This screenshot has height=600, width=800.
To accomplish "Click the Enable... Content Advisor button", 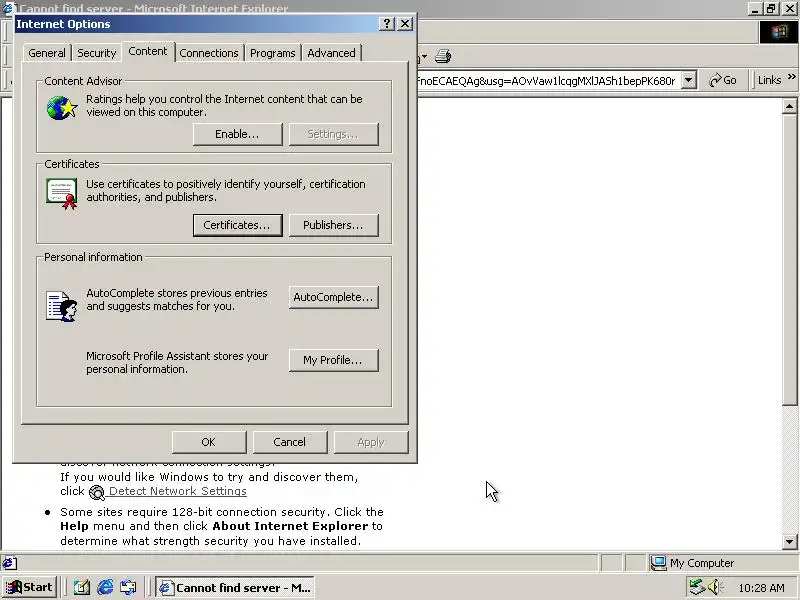I will point(237,134).
